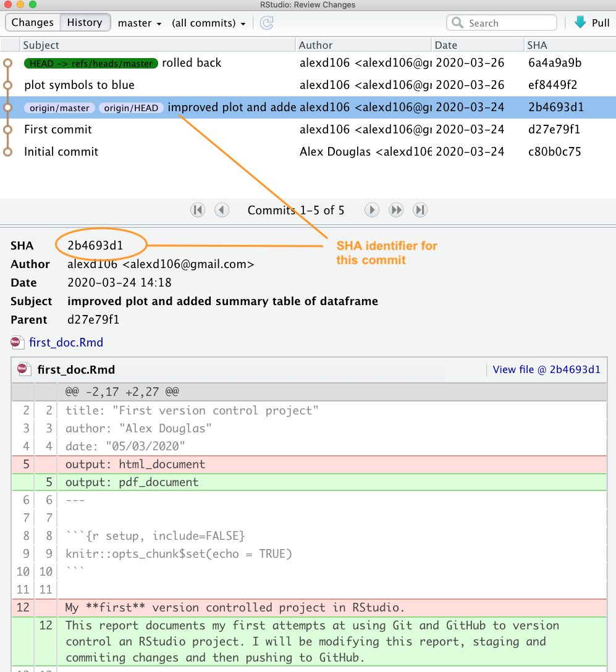Switch to the Changes view

coord(33,23)
